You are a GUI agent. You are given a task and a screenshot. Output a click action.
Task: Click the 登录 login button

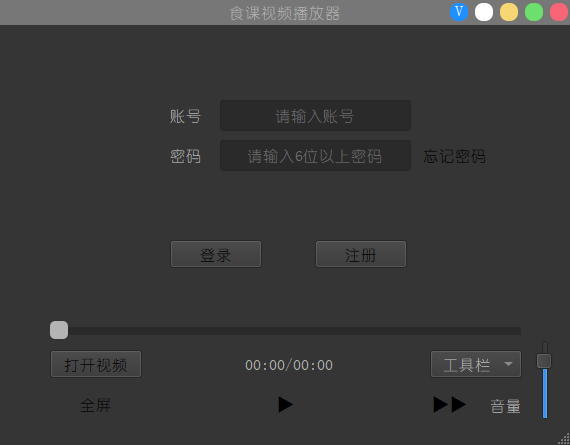pyautogui.click(x=216, y=254)
